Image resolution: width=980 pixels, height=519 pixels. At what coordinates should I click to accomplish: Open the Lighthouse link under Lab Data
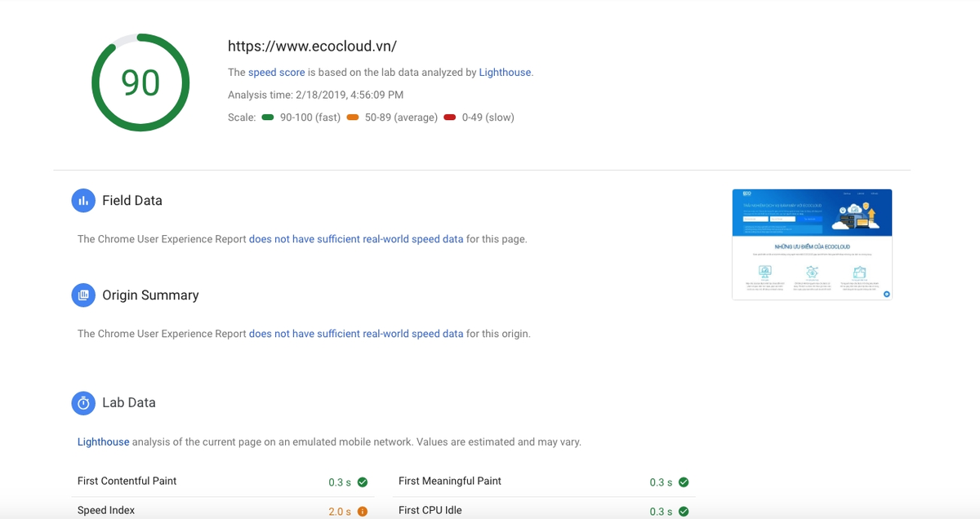click(x=103, y=442)
